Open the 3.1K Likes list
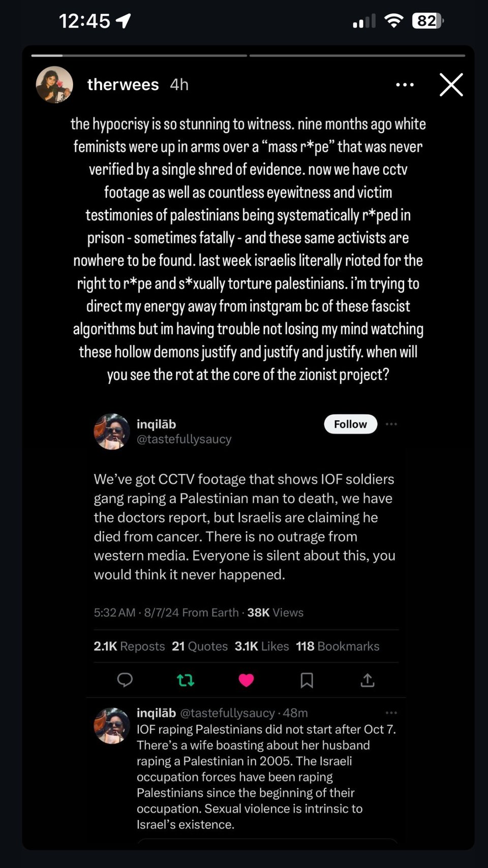488x868 pixels. pyautogui.click(x=261, y=646)
